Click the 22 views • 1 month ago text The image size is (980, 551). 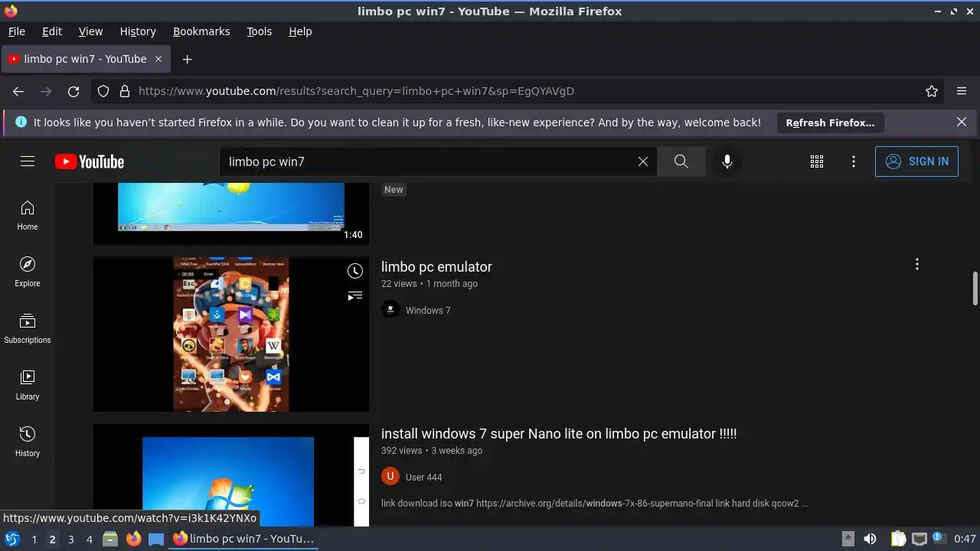pos(430,284)
